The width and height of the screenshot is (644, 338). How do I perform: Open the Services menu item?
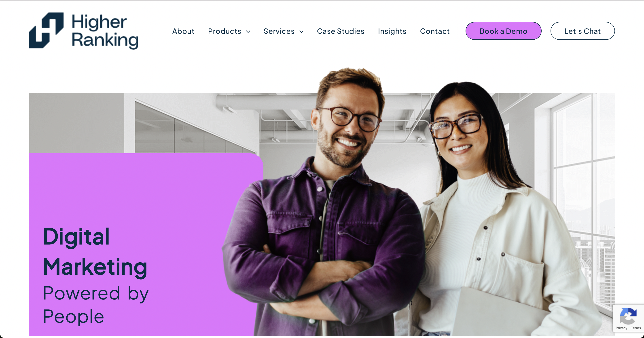[x=279, y=31]
